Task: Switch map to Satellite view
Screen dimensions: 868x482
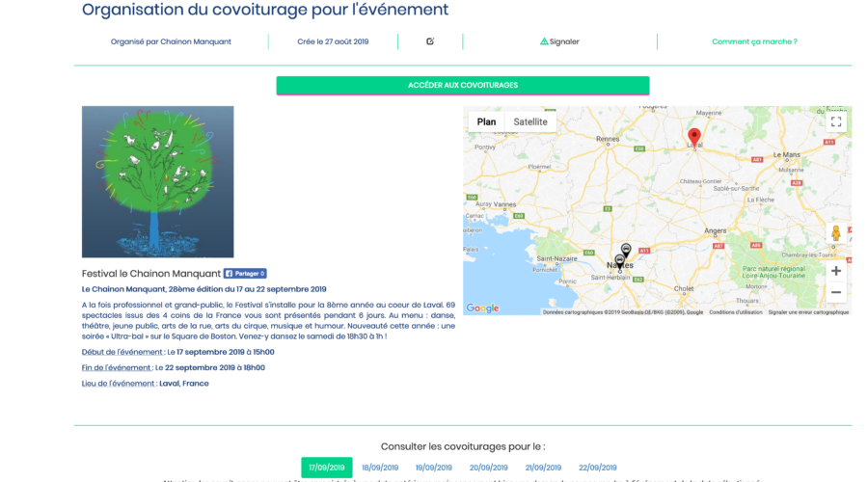Action: (x=530, y=121)
